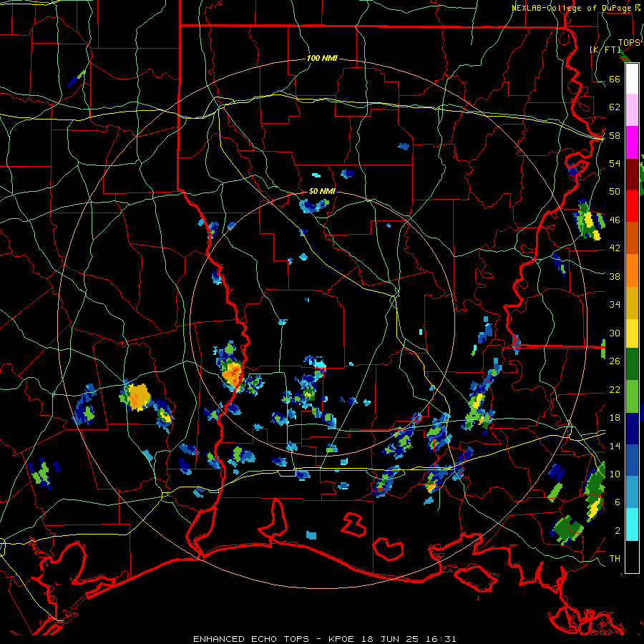Click the legend value "14"

click(x=615, y=446)
